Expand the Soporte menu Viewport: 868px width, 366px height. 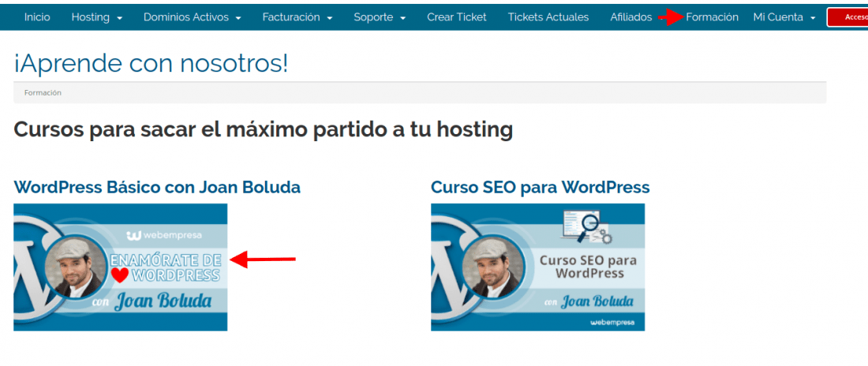pyautogui.click(x=380, y=17)
